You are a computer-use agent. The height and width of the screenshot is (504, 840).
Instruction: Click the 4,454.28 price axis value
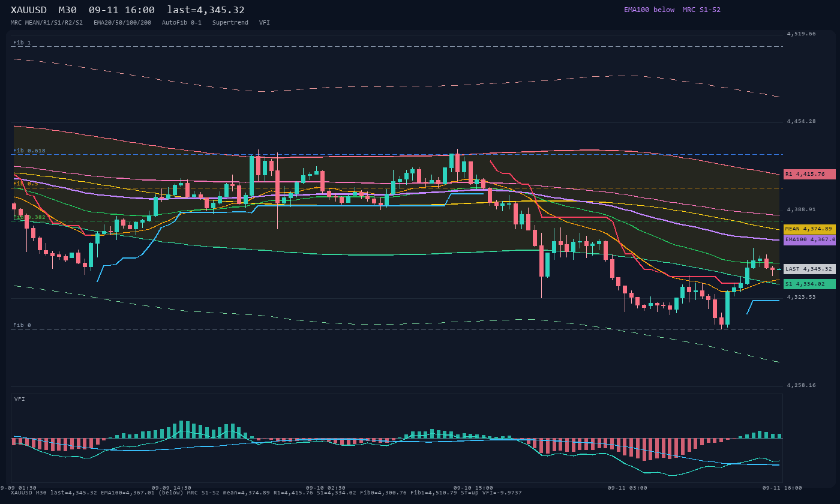tap(802, 122)
